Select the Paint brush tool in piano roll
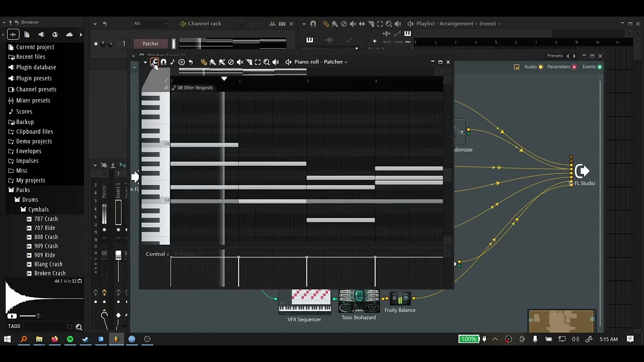The height and width of the screenshot is (362, 644). coord(213,62)
